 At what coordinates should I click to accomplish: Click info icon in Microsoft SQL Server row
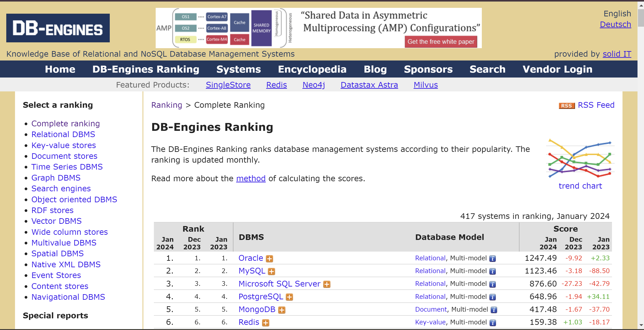click(492, 284)
